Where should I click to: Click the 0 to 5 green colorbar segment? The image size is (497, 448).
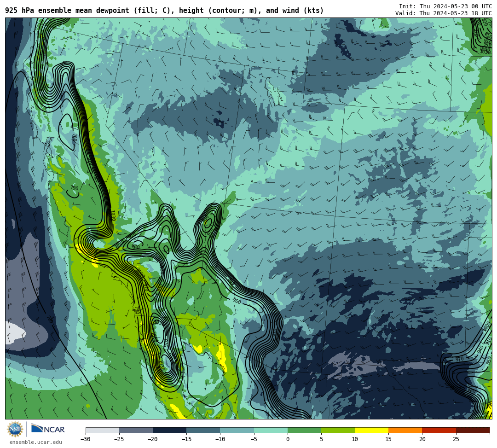click(304, 430)
